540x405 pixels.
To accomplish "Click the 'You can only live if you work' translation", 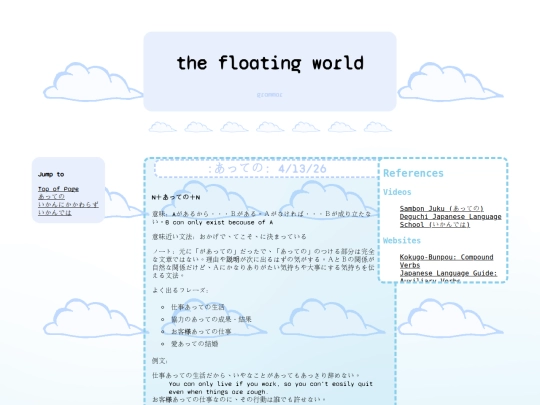I will (271, 388).
